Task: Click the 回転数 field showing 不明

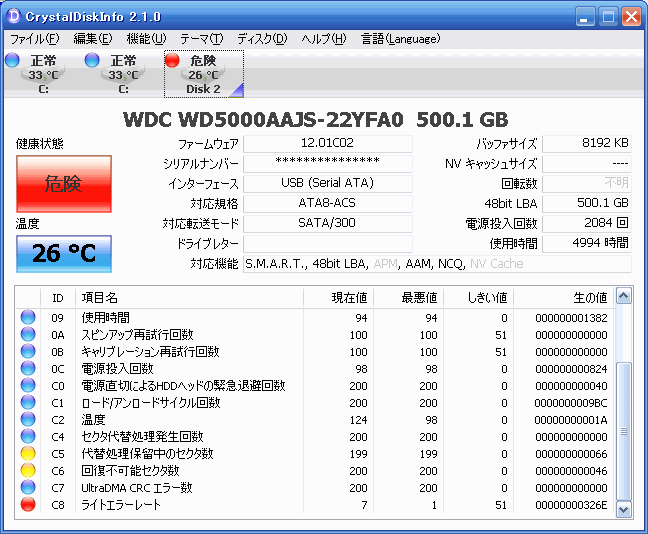Action: 587,184
